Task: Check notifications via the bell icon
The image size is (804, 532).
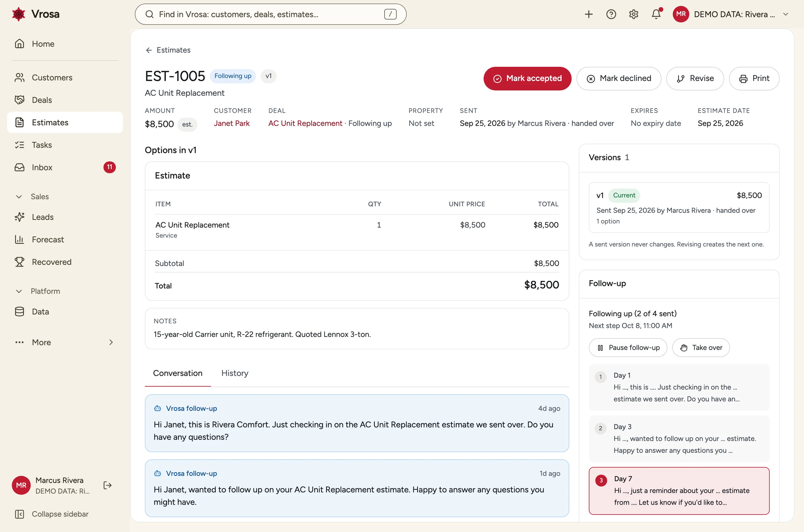Action: [x=656, y=14]
